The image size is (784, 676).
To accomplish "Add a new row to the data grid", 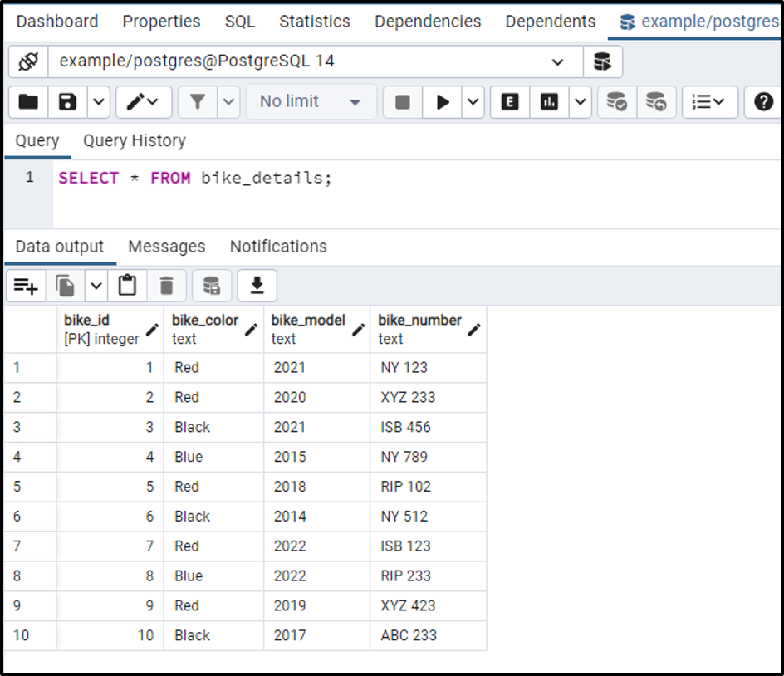I will pos(26,285).
